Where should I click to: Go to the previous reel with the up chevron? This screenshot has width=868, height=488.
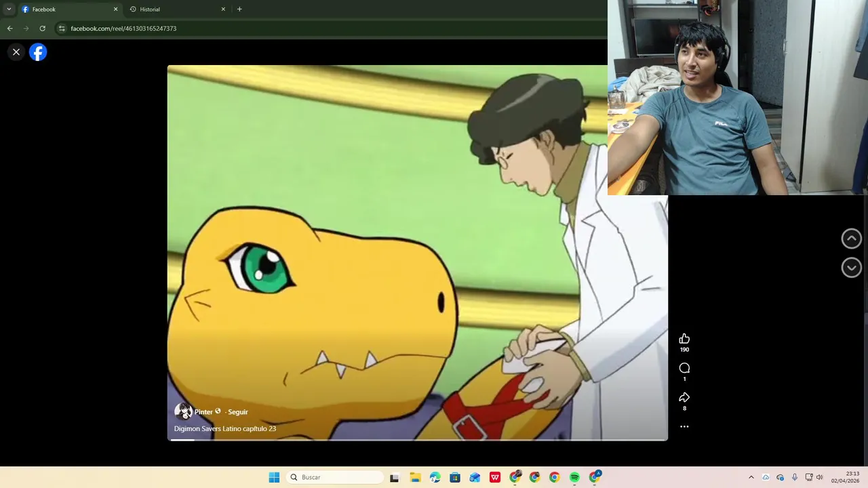coord(852,239)
